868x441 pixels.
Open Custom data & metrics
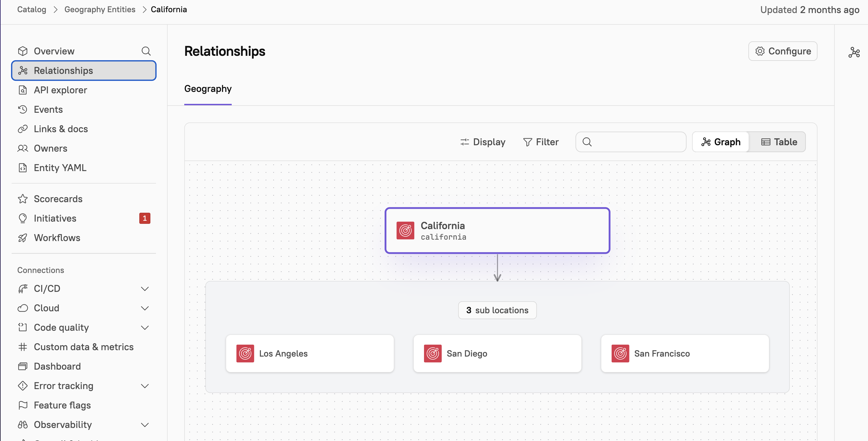tap(84, 347)
